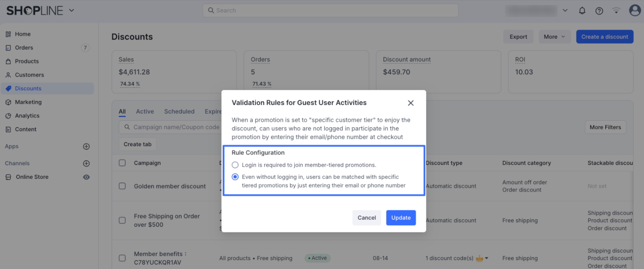This screenshot has width=644, height=269.
Task: Click the user profile avatar icon
Action: (635, 10)
